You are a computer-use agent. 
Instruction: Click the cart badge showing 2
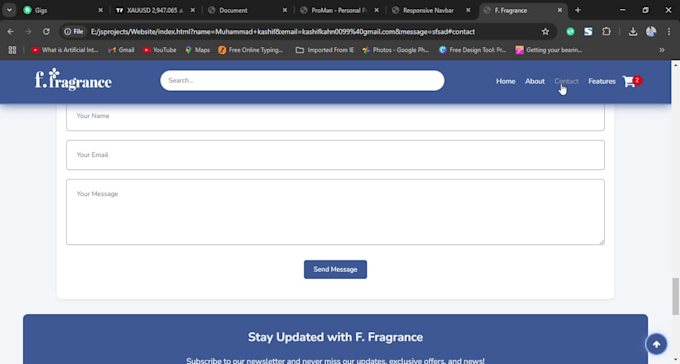click(637, 80)
